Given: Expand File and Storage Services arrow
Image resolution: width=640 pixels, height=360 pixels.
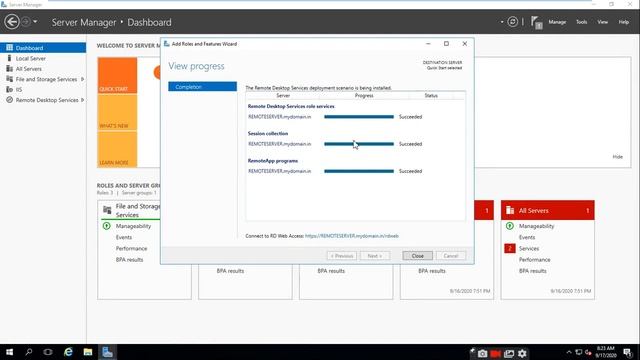Looking at the screenshot, I should pyautogui.click(x=82, y=79).
